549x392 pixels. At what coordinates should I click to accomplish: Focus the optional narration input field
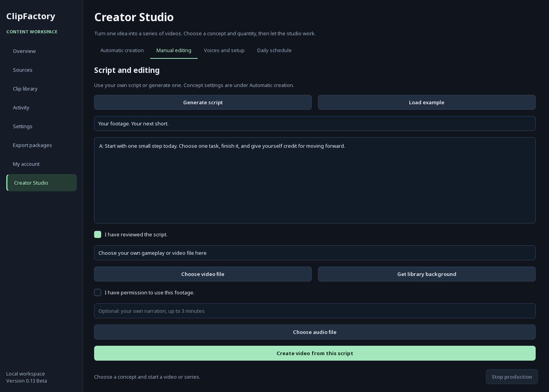pyautogui.click(x=315, y=311)
